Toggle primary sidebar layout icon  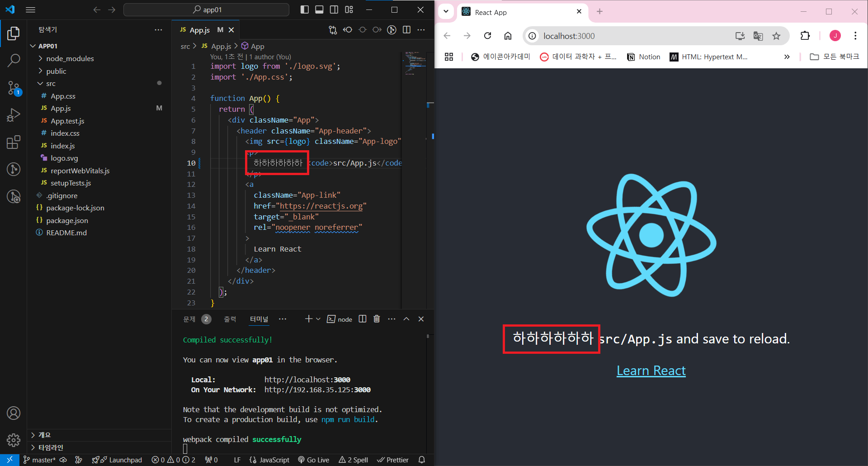coord(305,10)
